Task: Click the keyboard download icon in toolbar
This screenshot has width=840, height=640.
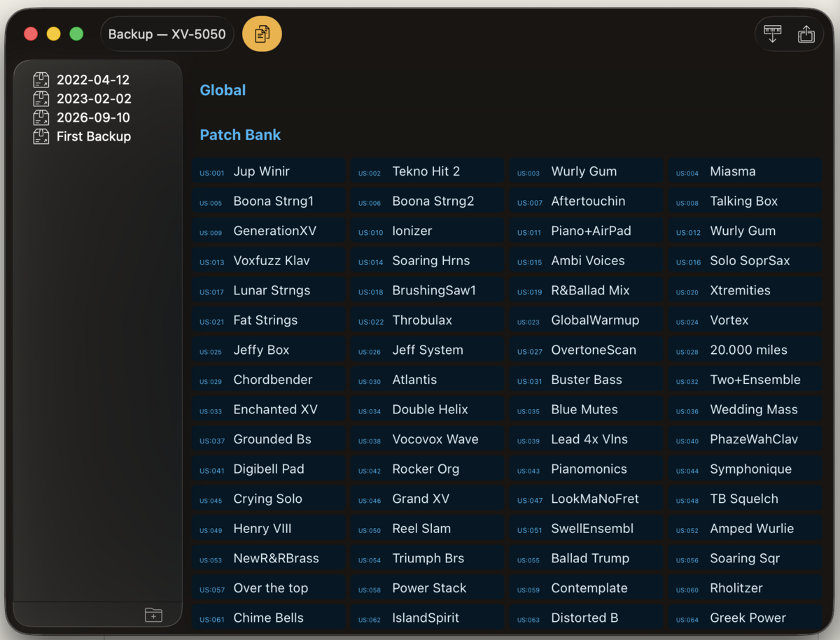Action: 772,34
